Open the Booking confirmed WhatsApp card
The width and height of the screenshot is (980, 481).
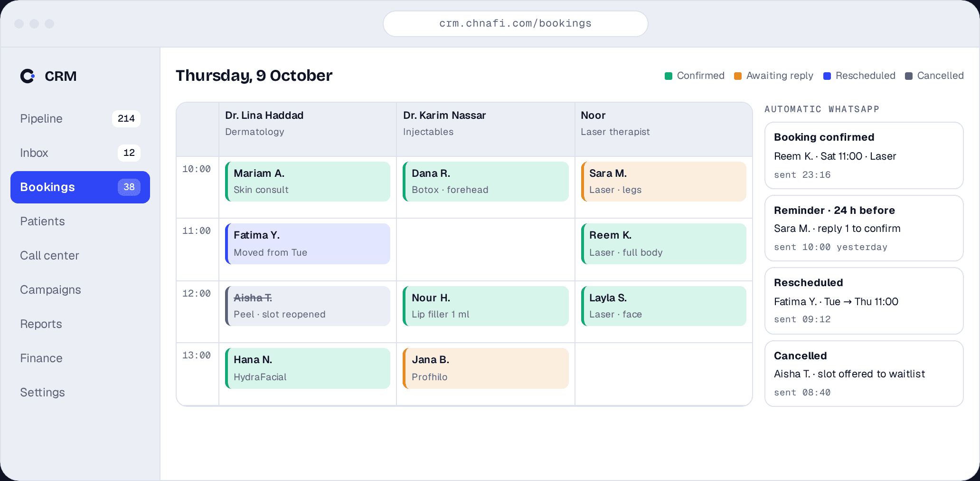click(864, 155)
